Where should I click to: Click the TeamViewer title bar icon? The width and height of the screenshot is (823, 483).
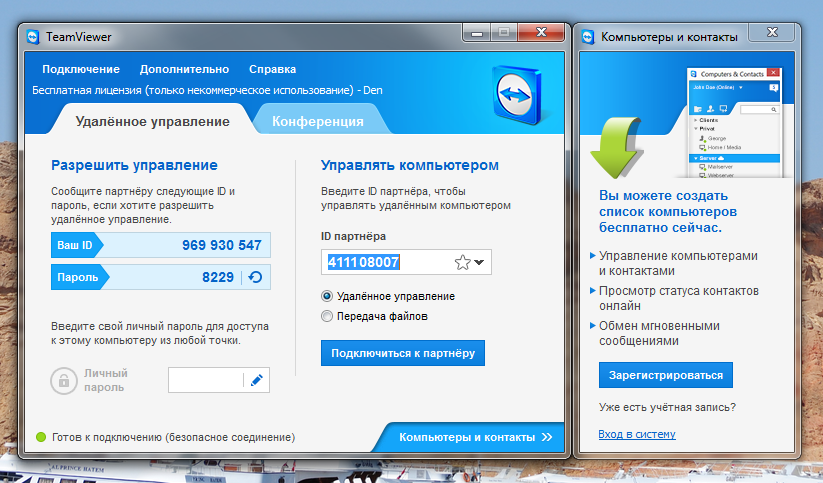tap(33, 37)
